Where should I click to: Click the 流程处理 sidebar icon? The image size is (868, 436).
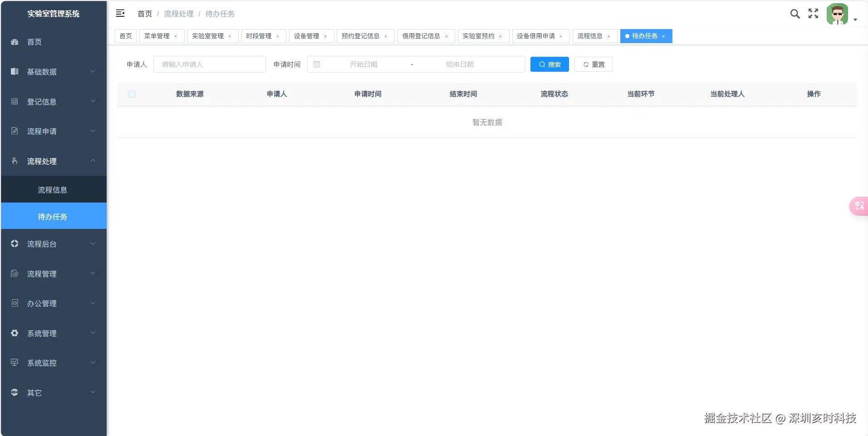(15, 161)
